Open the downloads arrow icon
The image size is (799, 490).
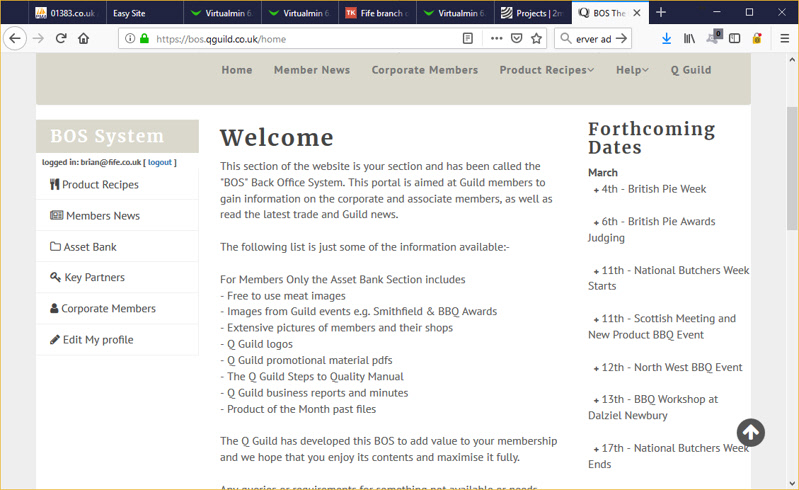coord(667,39)
